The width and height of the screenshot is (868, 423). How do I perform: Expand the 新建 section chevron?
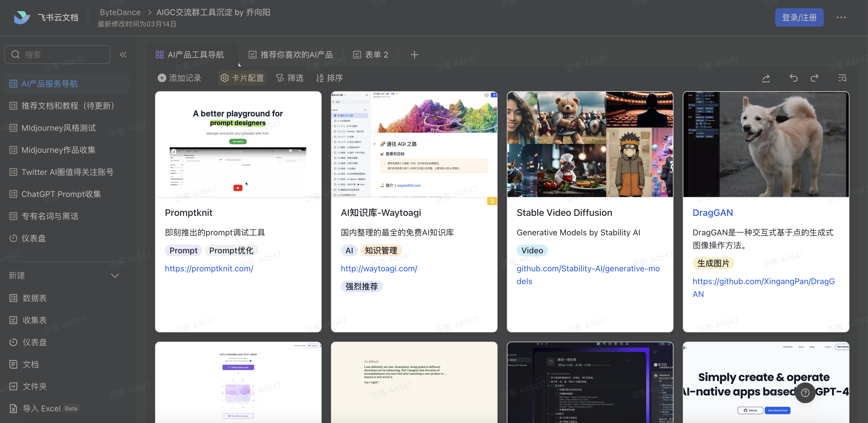pyautogui.click(x=115, y=276)
